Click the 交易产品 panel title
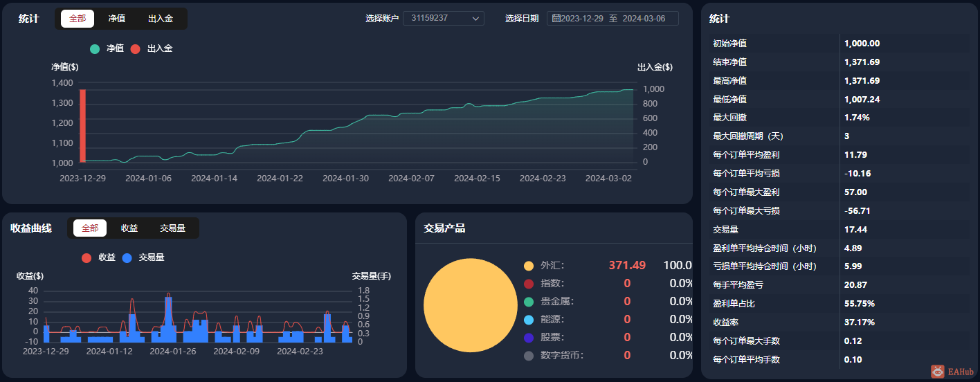The height and width of the screenshot is (382, 980). pos(444,228)
